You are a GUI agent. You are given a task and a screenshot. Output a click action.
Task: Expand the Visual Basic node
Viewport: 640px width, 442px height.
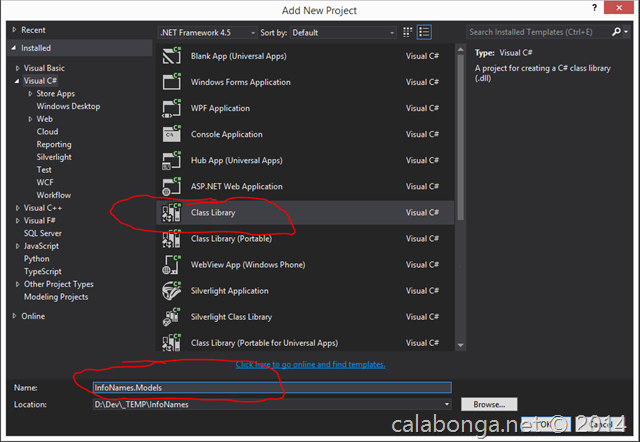[x=18, y=68]
